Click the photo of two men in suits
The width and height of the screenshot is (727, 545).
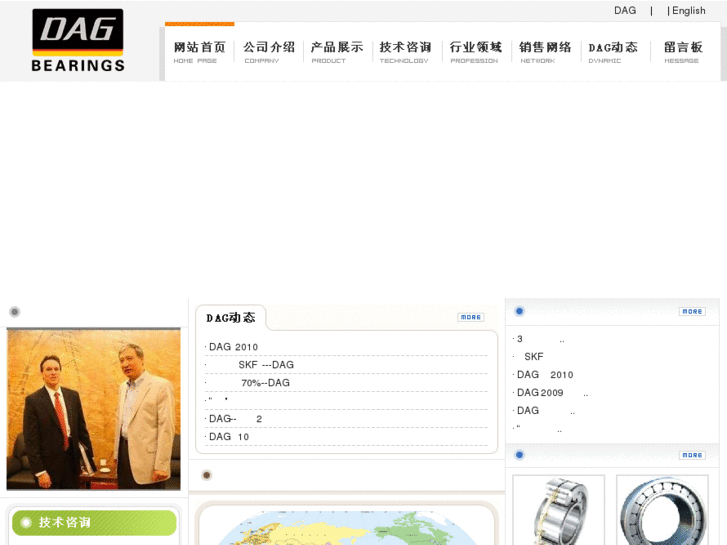pos(93,409)
